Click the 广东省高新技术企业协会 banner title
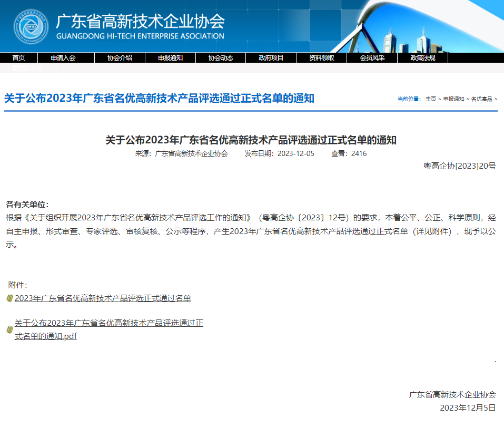 click(140, 21)
